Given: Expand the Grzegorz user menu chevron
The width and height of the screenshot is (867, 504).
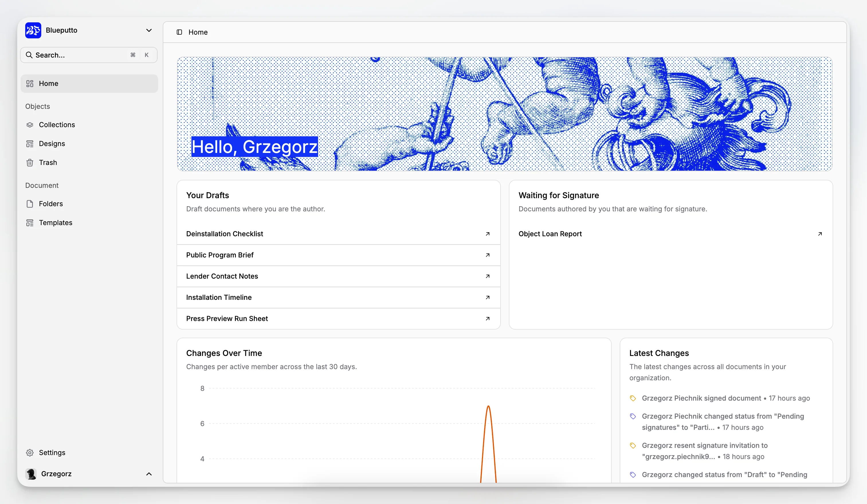Looking at the screenshot, I should point(149,474).
